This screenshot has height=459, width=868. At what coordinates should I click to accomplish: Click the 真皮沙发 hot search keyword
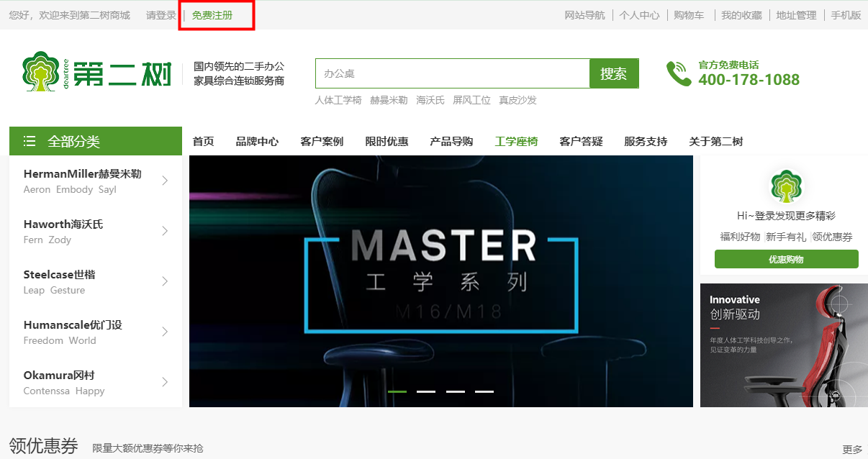(x=518, y=101)
